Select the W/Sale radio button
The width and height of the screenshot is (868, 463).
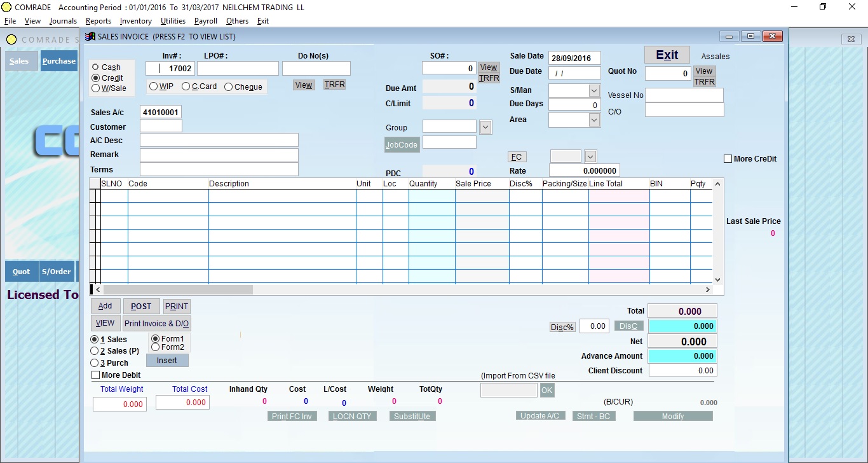click(x=95, y=88)
